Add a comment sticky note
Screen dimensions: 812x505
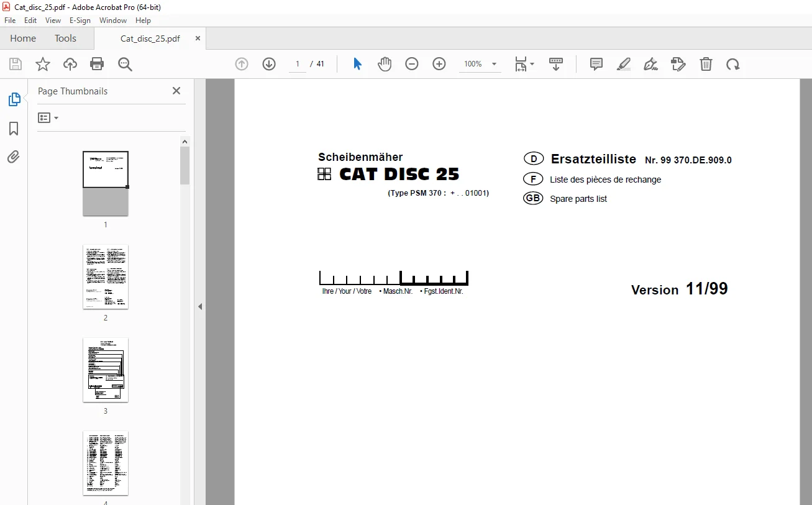[x=596, y=64]
